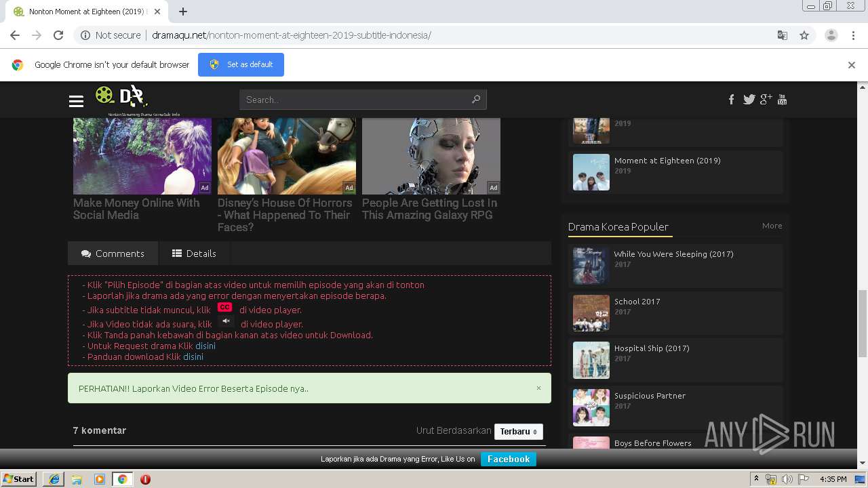The height and width of the screenshot is (488, 868).
Task: Click 'disini' link for download guide
Action: [193, 357]
